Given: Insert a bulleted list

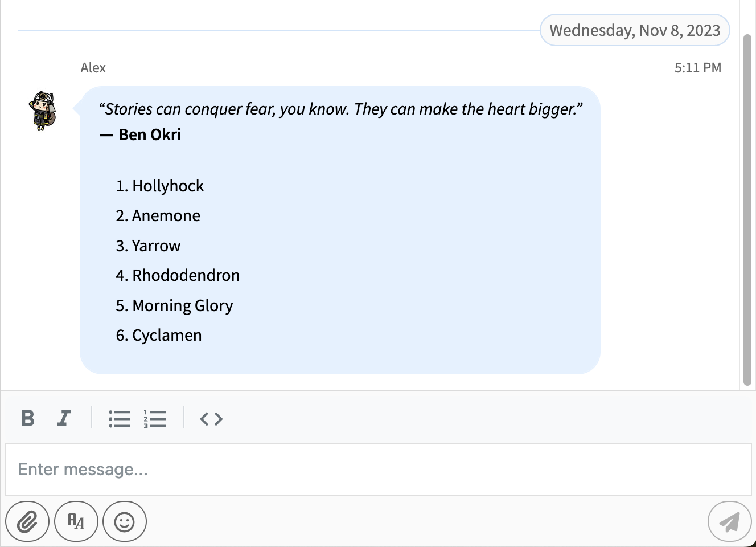Looking at the screenshot, I should pos(120,419).
